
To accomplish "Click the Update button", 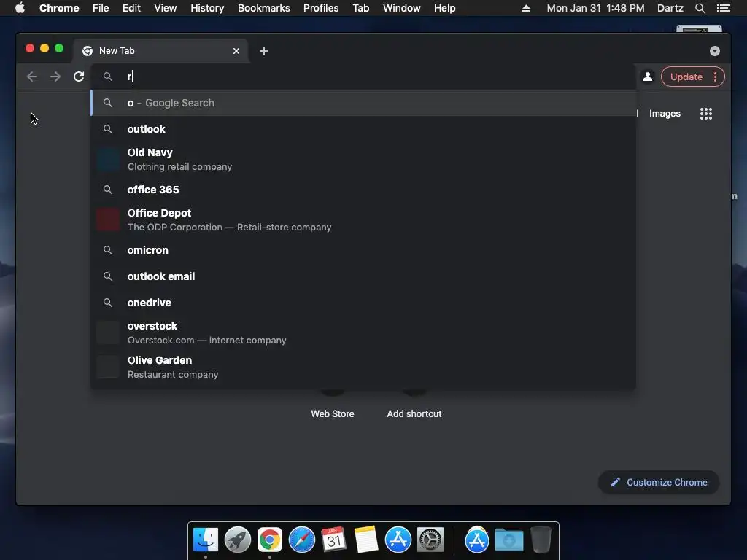I will coord(686,77).
